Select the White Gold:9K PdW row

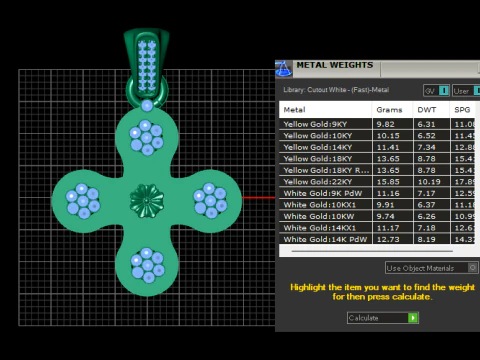[x=377, y=193]
